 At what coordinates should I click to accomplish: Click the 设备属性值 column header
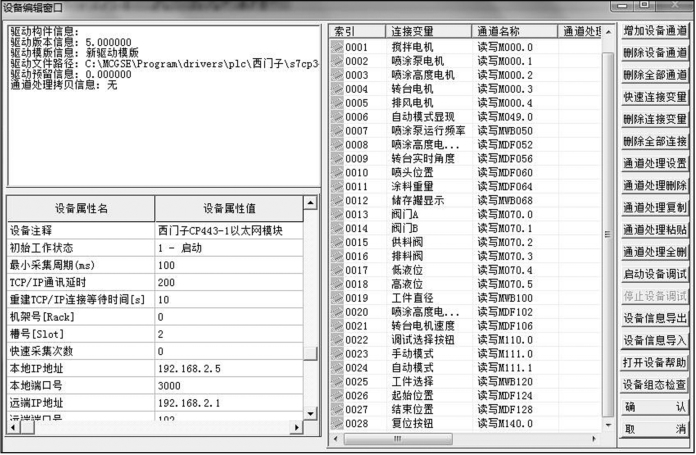(229, 208)
